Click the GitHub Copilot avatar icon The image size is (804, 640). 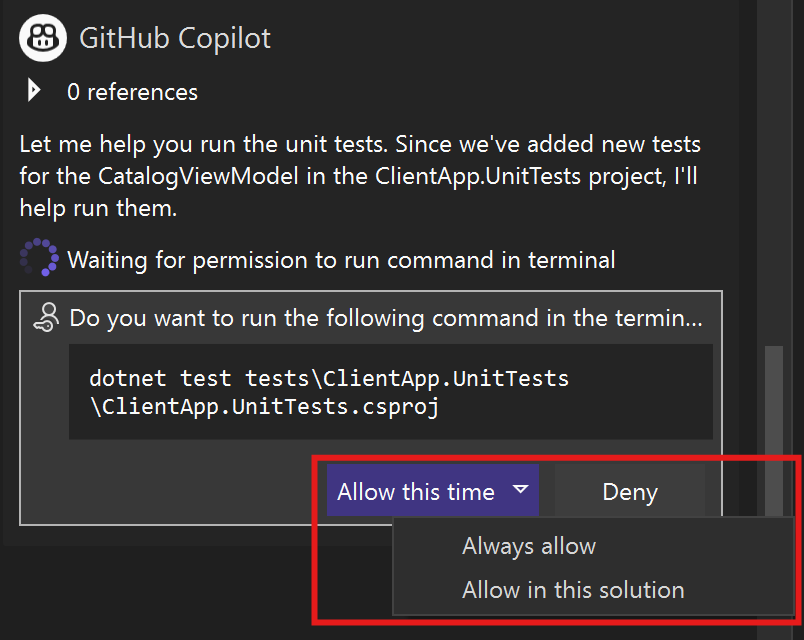tap(43, 38)
